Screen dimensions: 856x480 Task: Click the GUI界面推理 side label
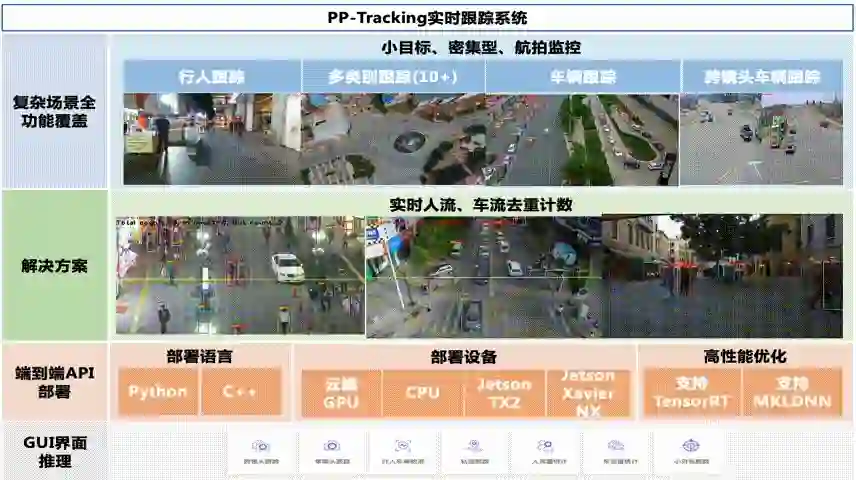(54, 452)
